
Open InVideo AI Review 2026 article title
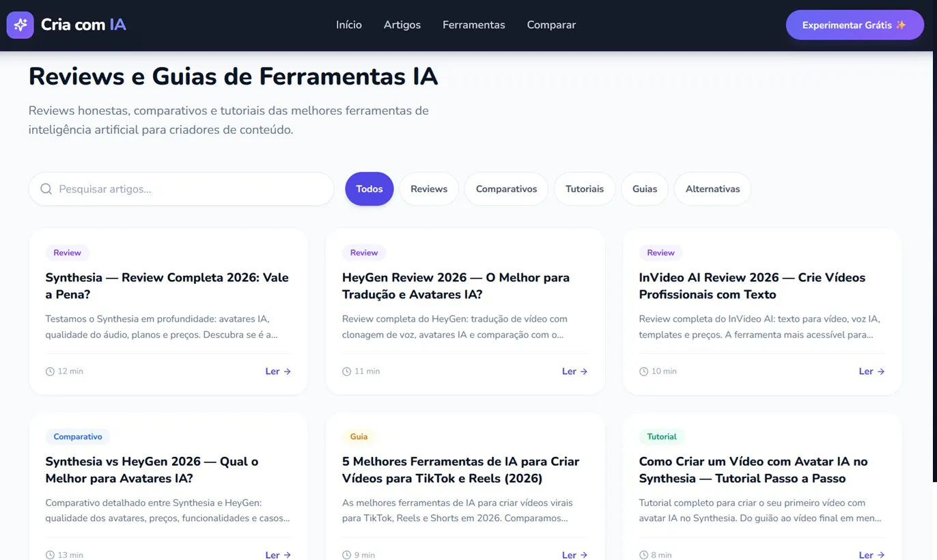click(x=752, y=286)
